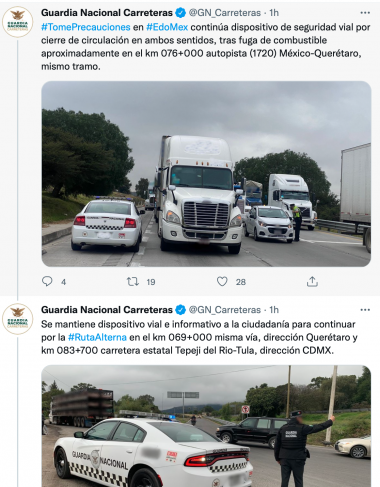Viewport: 380px width, 487px height.
Task: Open the #TomePrecauciones hashtag
Action: [86, 27]
